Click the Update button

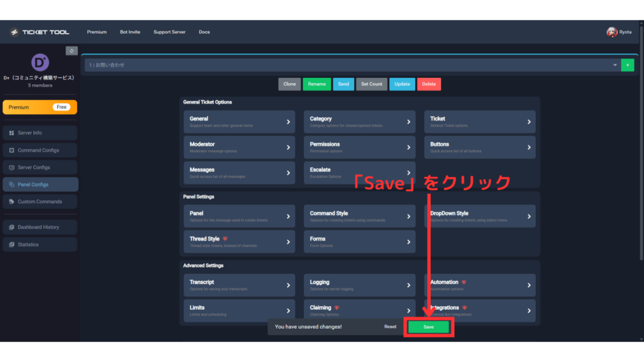(402, 84)
